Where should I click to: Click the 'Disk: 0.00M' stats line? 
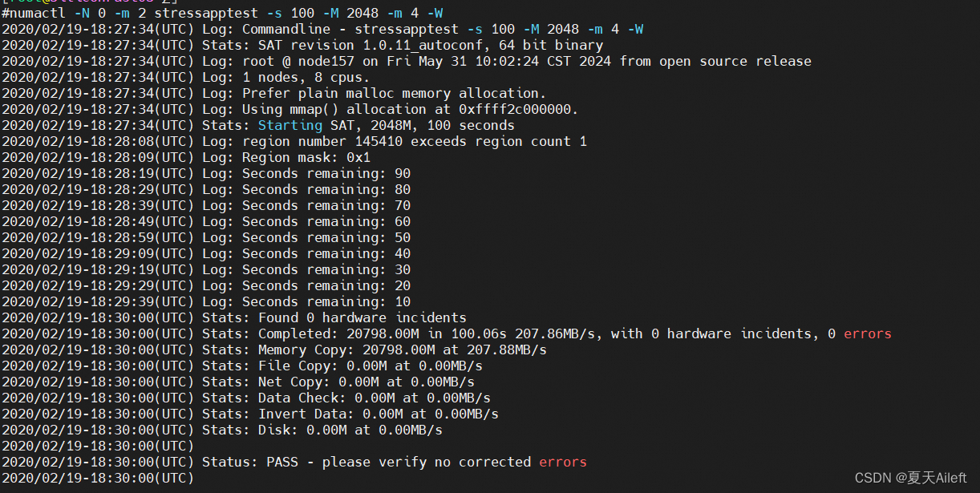222,430
